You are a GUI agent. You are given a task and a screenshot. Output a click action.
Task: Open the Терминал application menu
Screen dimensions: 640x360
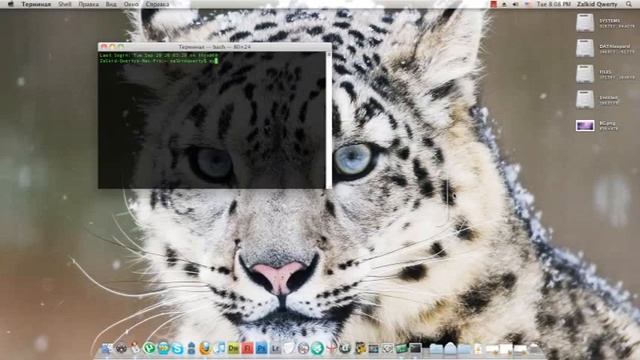pyautogui.click(x=36, y=4)
